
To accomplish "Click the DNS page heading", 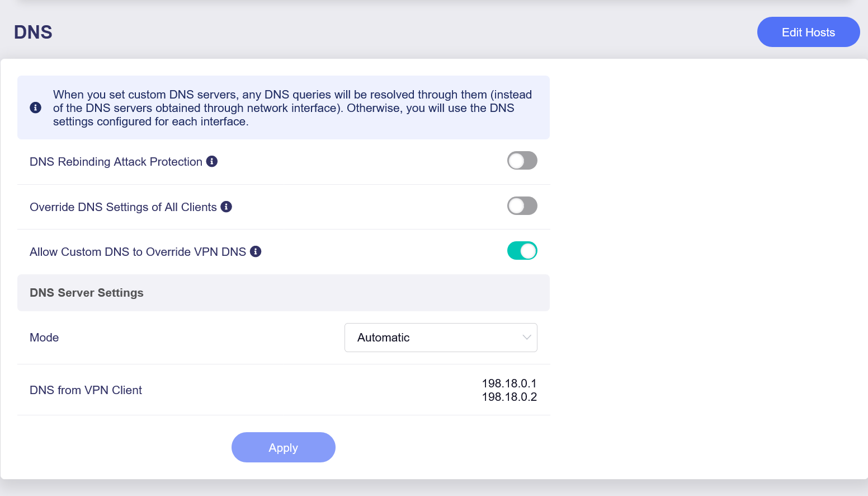I will [x=33, y=32].
